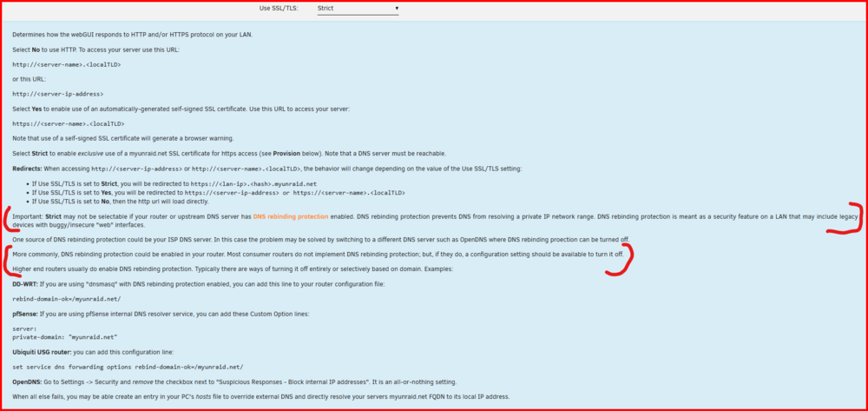Click 'Select No to use HTTP' line
The height and width of the screenshot is (411, 868).
coord(95,50)
